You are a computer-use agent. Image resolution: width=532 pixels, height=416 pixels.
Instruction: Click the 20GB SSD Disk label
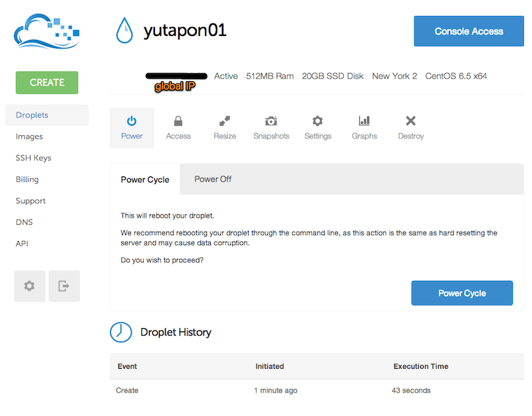pos(332,76)
